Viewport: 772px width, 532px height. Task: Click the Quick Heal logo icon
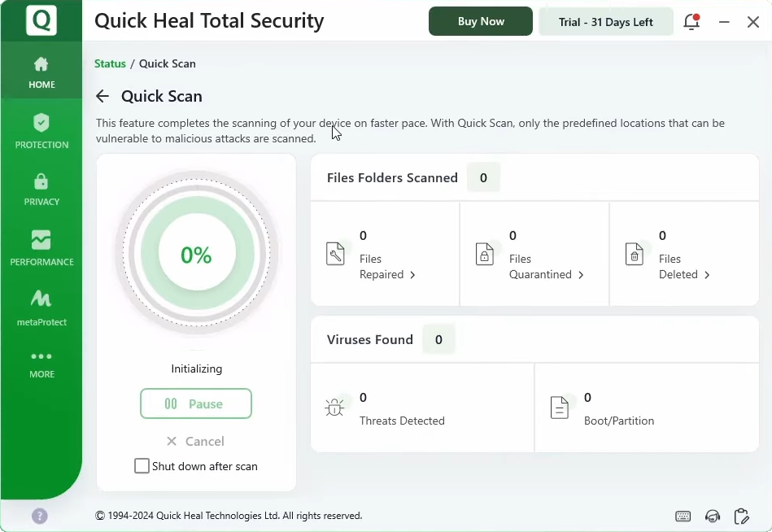click(x=41, y=20)
